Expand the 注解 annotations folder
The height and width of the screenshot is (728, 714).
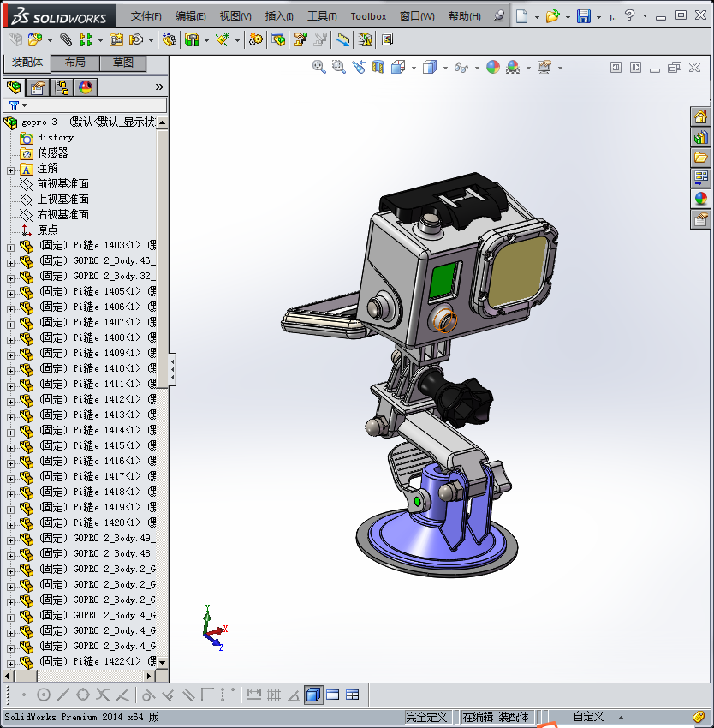click(x=10, y=169)
